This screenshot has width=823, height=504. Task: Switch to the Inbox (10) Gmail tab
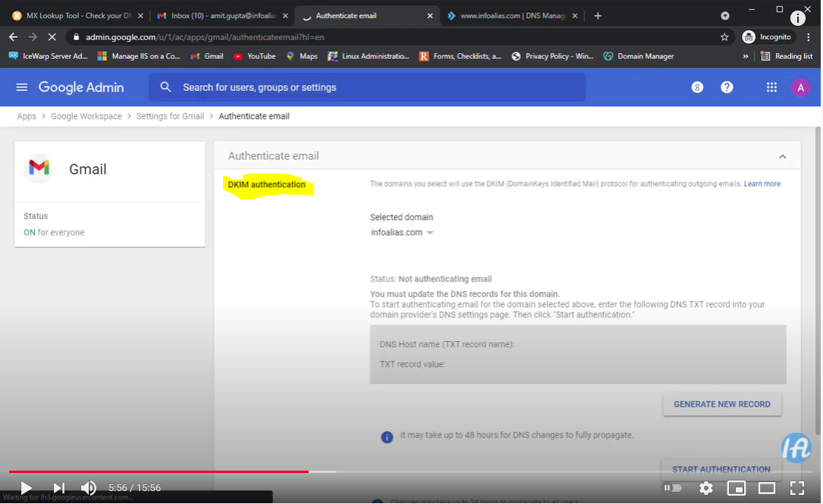pos(223,16)
